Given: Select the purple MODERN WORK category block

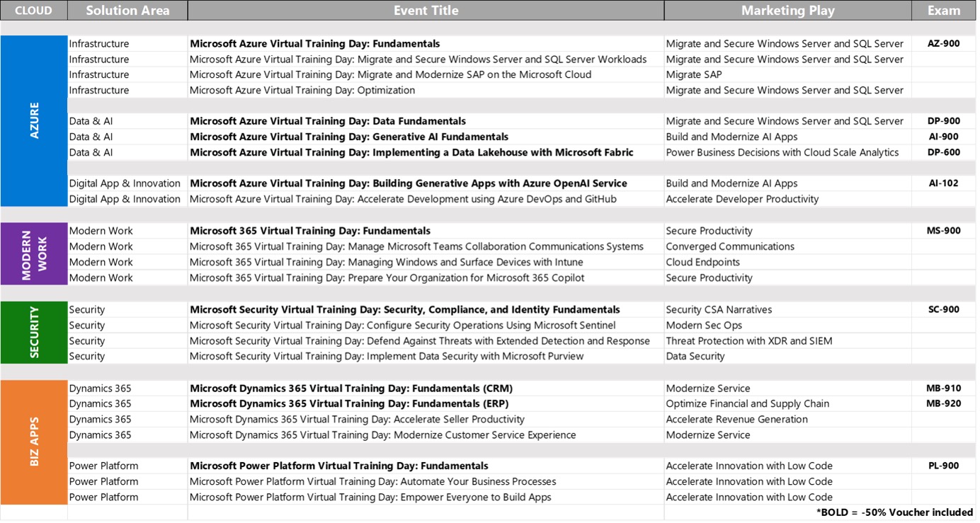Looking at the screenshot, I should (33, 253).
